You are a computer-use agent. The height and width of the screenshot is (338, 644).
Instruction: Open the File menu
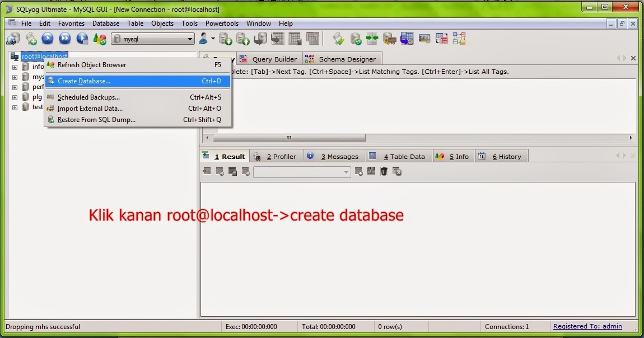tap(26, 24)
